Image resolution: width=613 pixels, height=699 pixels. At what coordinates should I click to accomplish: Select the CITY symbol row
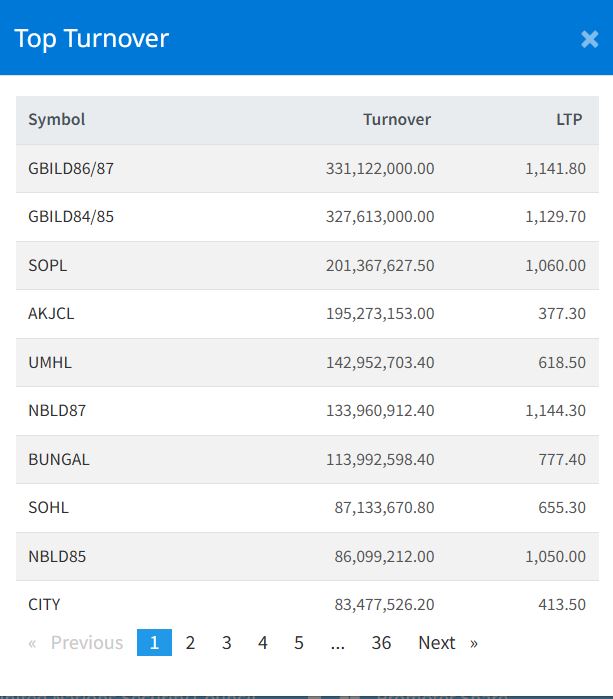307,604
